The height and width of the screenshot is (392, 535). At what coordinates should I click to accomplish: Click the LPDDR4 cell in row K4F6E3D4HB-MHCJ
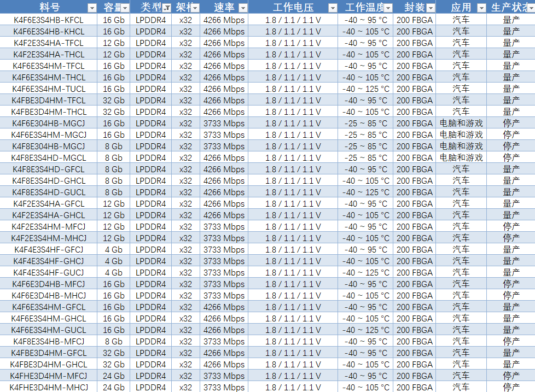coord(150,296)
